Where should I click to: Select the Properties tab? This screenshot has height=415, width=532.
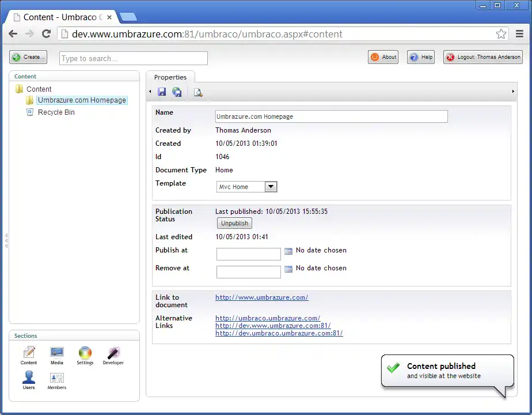pyautogui.click(x=170, y=77)
